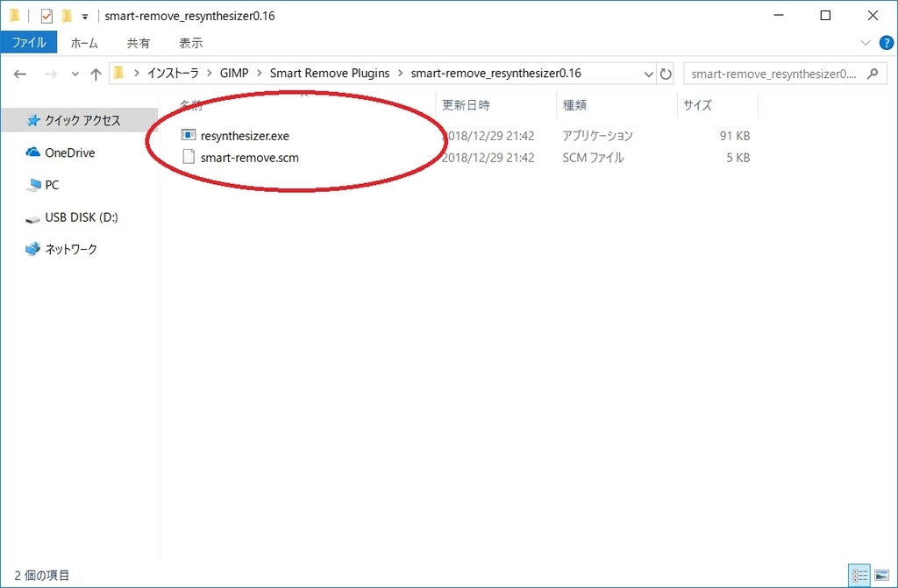Select the smart-remove.scm file

click(249, 158)
